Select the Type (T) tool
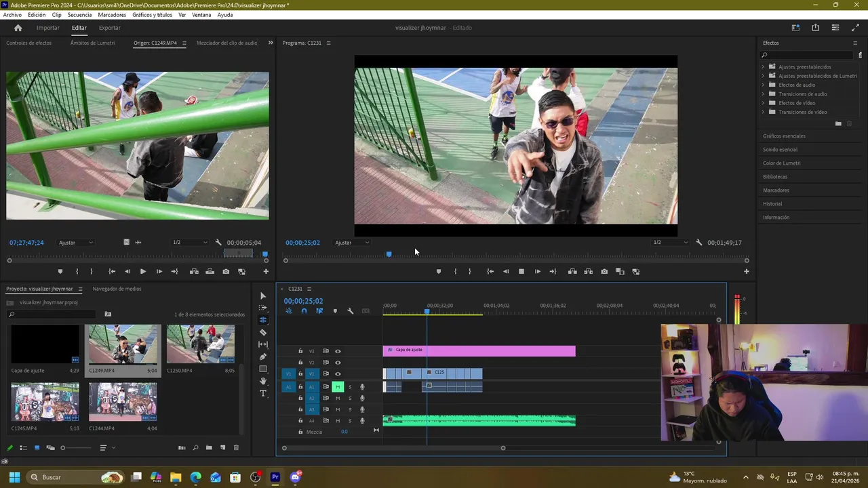 coord(263,393)
